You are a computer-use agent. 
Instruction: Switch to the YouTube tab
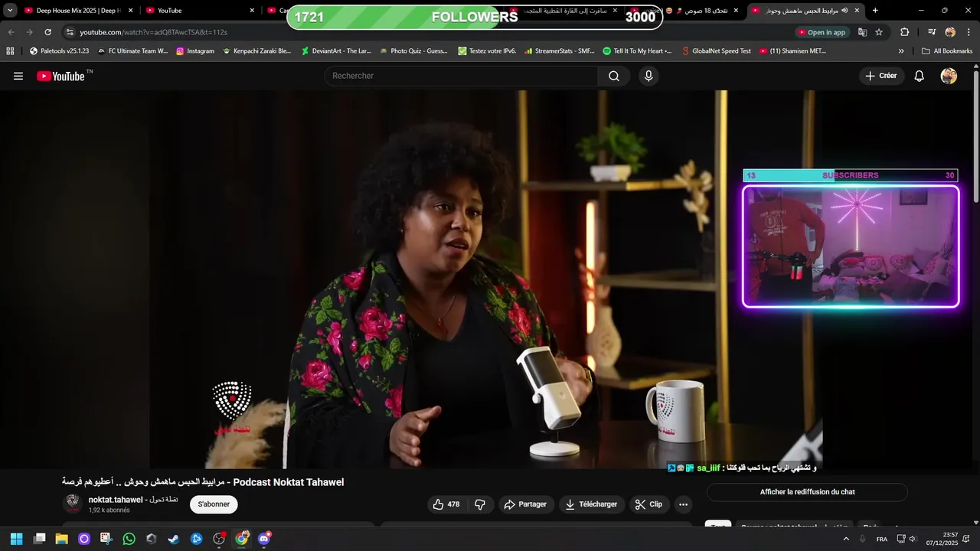click(x=199, y=11)
